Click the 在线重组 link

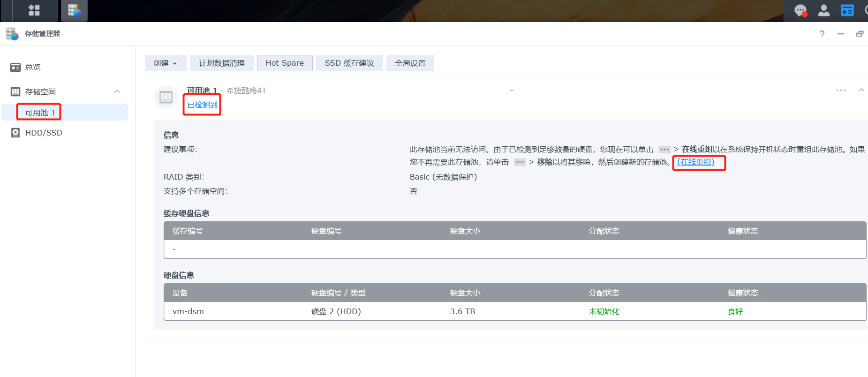696,162
